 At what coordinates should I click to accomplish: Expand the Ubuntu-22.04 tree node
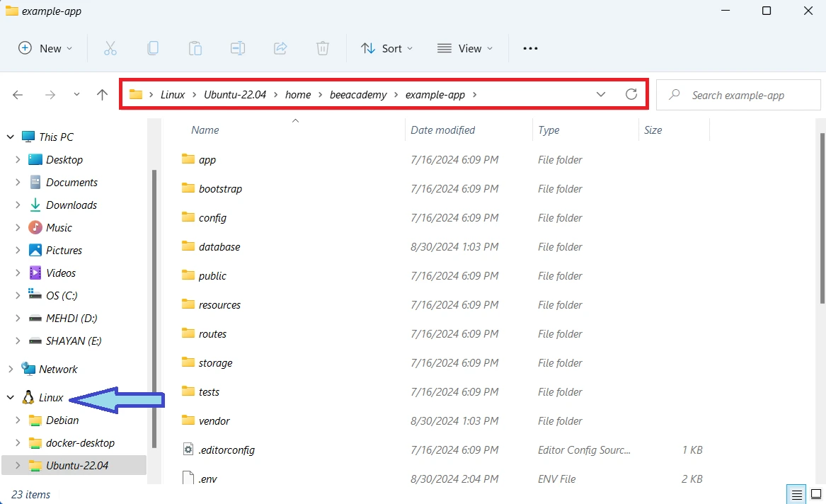[18, 466]
